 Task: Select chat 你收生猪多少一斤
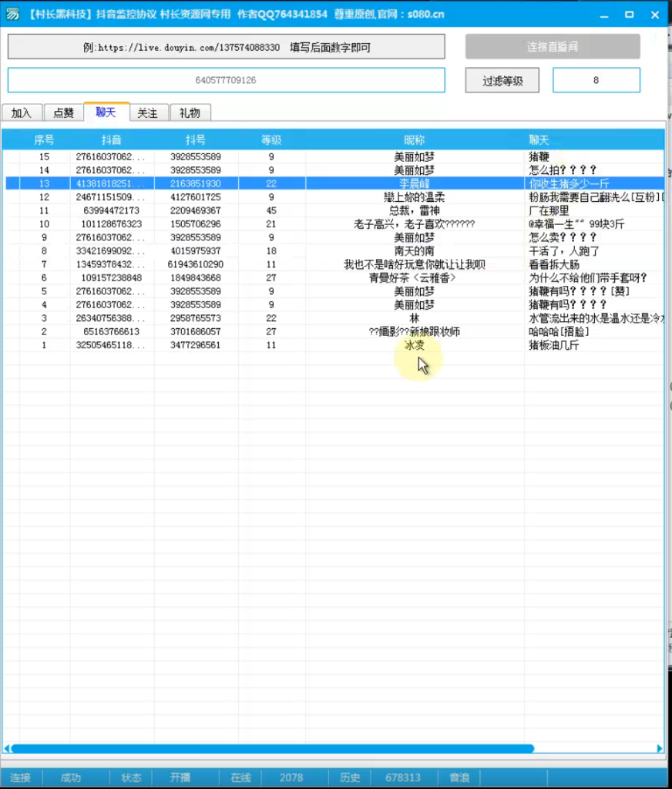click(x=569, y=183)
